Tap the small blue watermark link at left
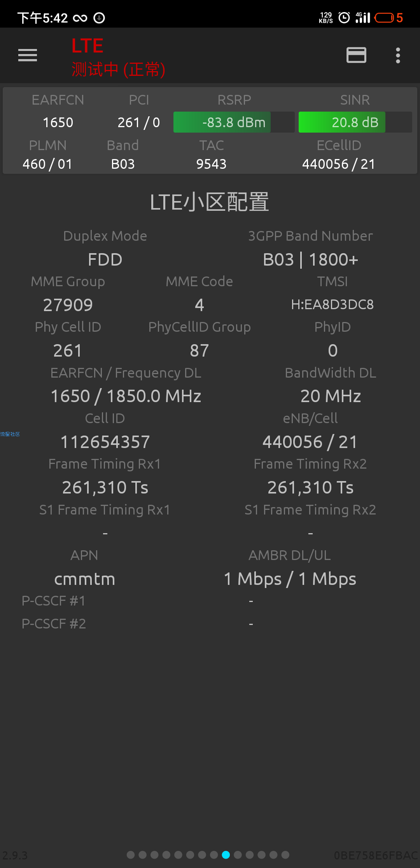Image resolution: width=420 pixels, height=868 pixels. point(10,434)
